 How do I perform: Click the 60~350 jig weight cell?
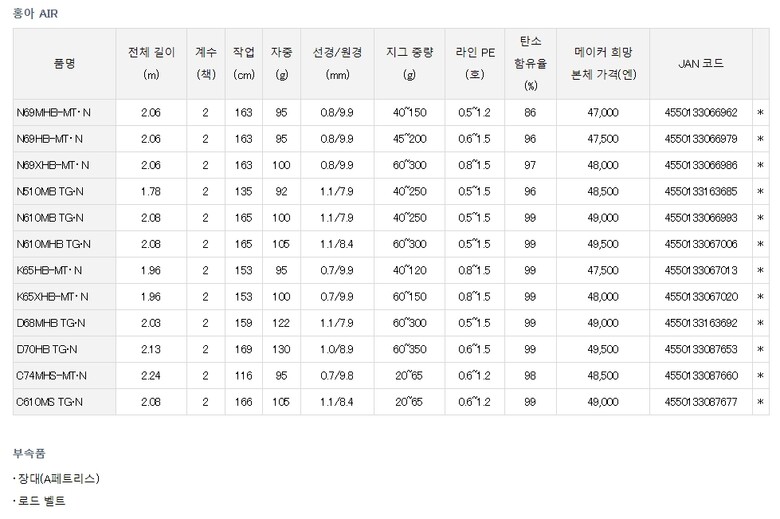409,349
